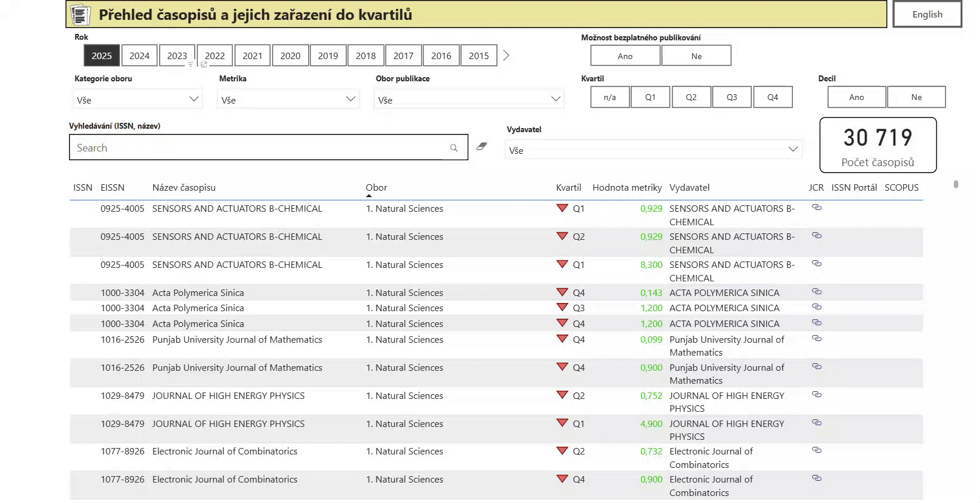Open JCR link for Acta Polymerica Sinica 0,143 row
This screenshot has height=503, width=980.
(x=817, y=292)
